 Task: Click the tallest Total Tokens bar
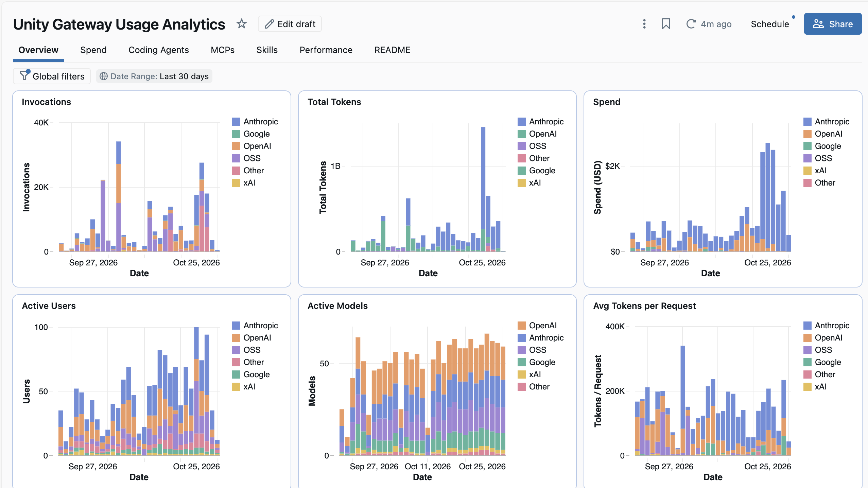[483, 189]
